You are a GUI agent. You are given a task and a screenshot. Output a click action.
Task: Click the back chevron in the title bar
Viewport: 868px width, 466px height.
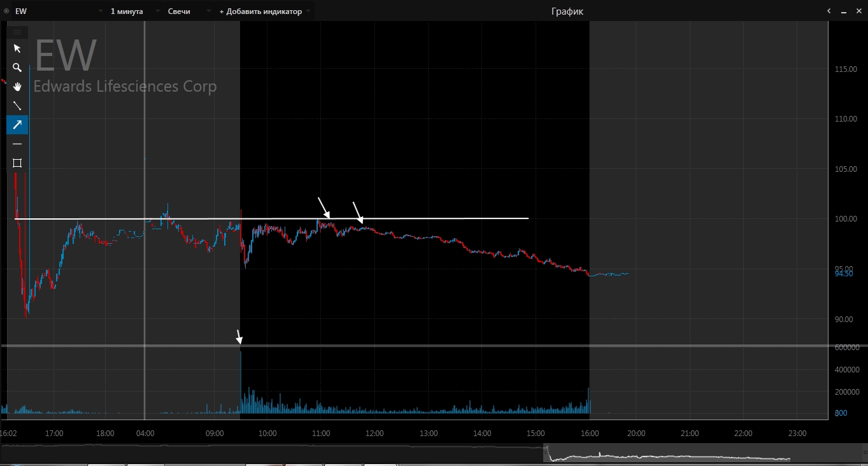(x=829, y=11)
